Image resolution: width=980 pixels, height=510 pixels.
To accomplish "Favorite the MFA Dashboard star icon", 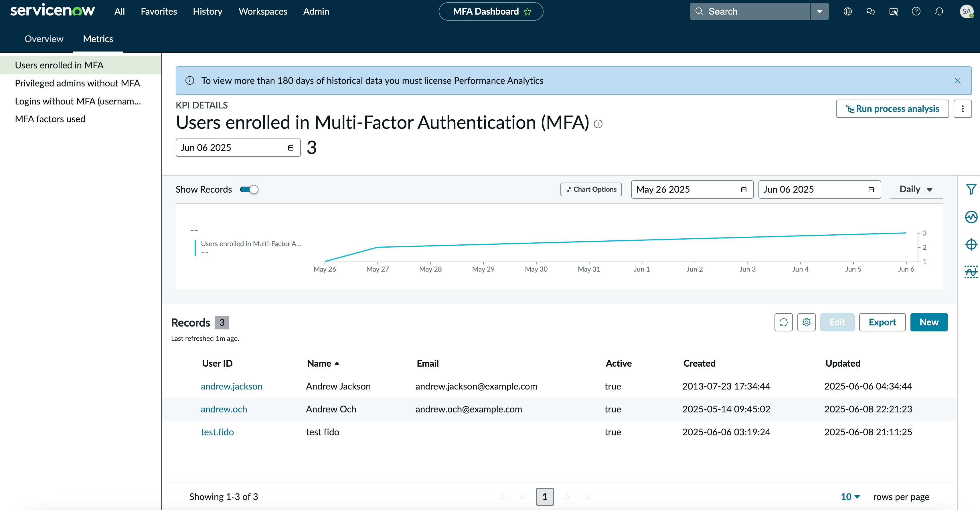I will 528,12.
